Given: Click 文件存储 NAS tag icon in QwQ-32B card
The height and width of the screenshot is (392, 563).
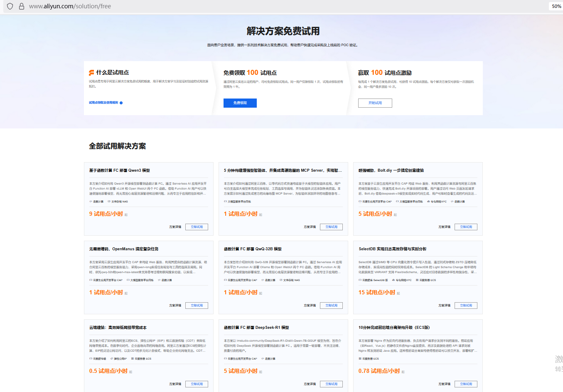Looking at the screenshot, I should pyautogui.click(x=281, y=280).
